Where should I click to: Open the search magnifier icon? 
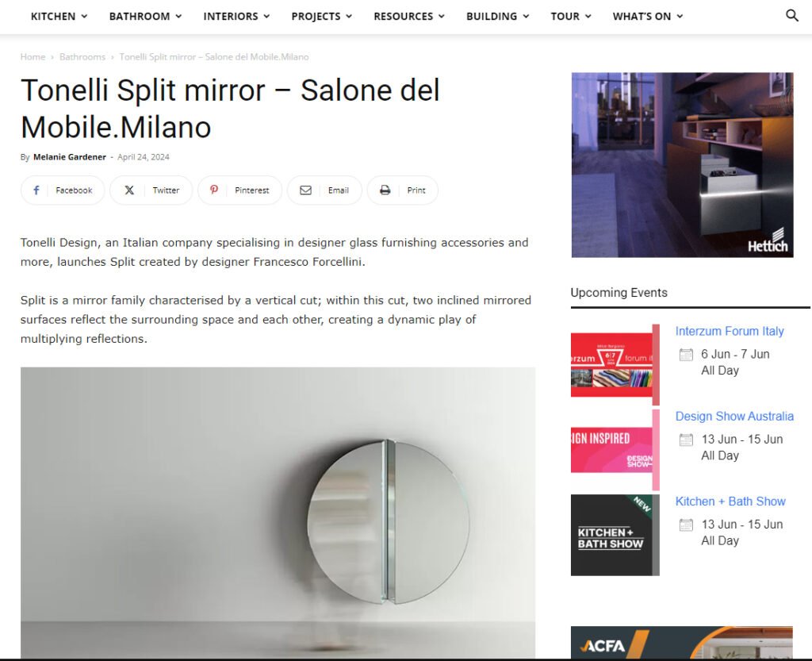point(792,16)
